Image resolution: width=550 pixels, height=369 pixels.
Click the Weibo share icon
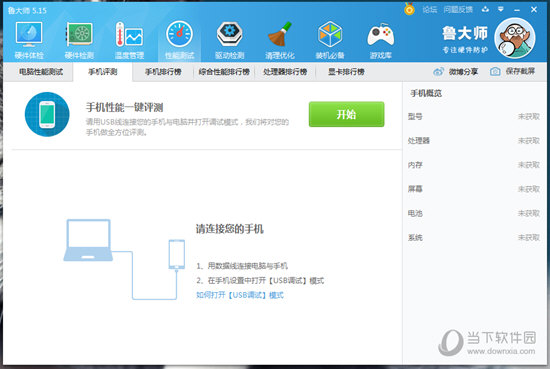pyautogui.click(x=438, y=72)
